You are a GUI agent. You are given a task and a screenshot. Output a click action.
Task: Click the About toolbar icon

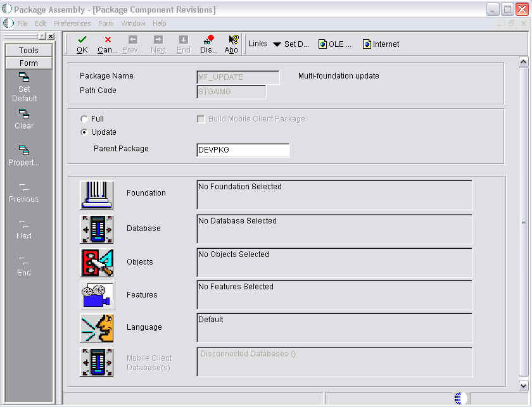(x=231, y=44)
